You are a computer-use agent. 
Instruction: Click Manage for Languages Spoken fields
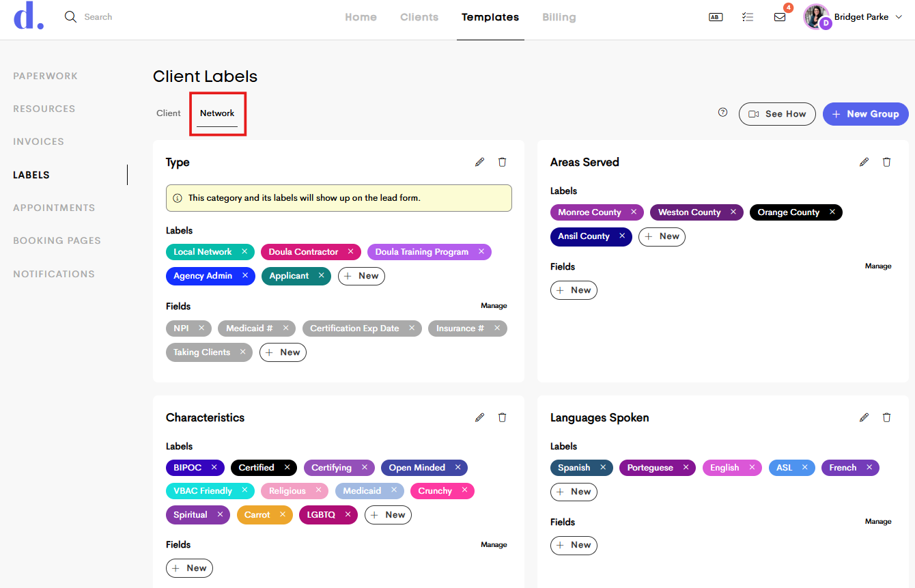point(878,522)
